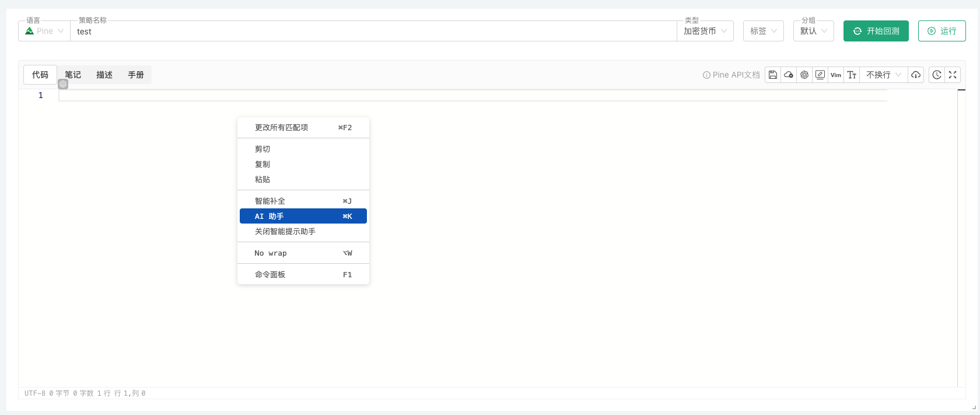Click the small AI icon beside line 1

tap(63, 84)
